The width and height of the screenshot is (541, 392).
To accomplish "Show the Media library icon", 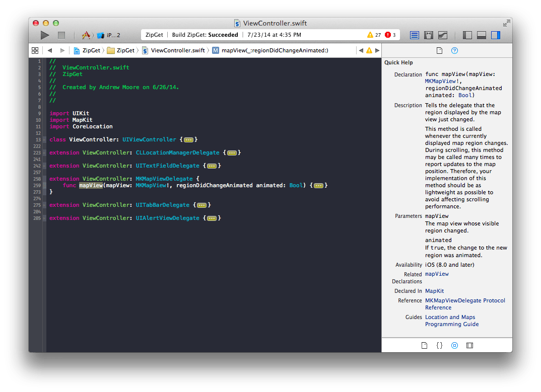I will (x=469, y=346).
